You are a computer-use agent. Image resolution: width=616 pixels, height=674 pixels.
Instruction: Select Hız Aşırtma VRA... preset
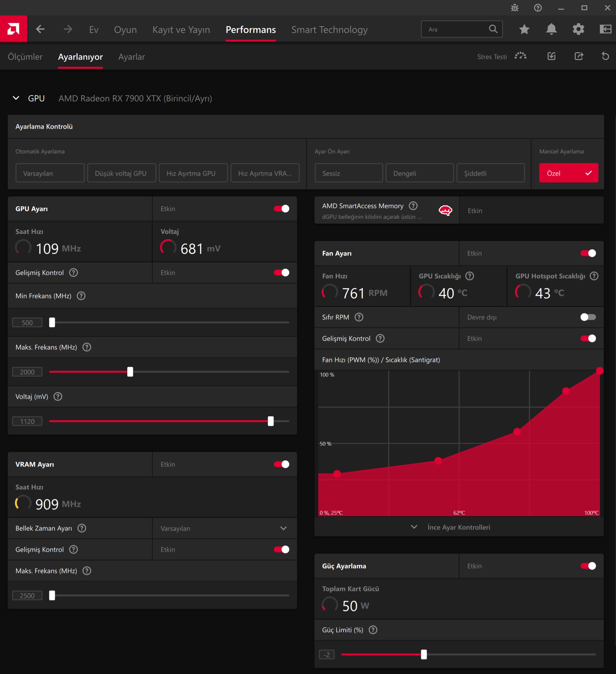[x=265, y=173]
